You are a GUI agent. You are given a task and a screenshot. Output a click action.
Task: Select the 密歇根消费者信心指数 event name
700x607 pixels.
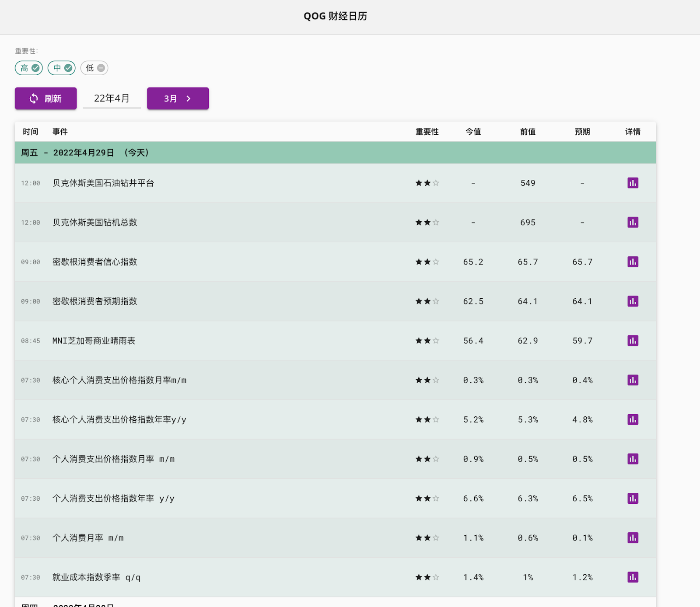pyautogui.click(x=95, y=262)
